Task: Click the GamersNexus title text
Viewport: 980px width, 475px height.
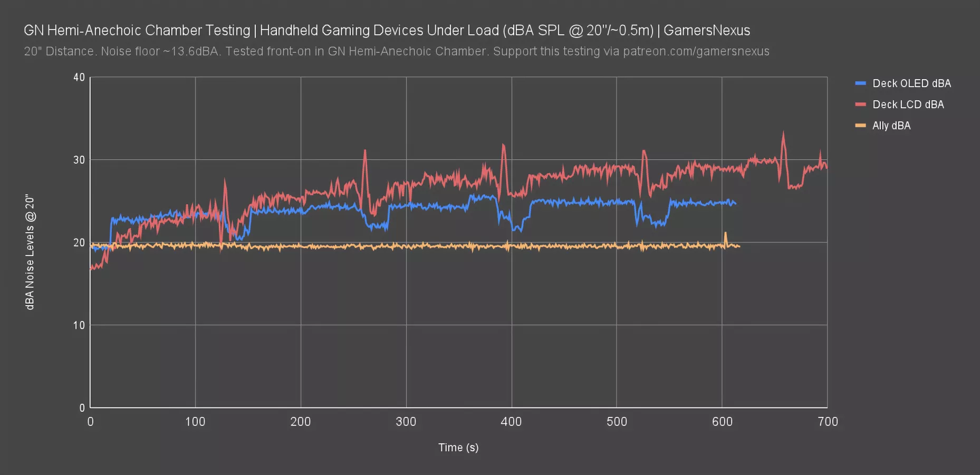Action: coord(708,30)
